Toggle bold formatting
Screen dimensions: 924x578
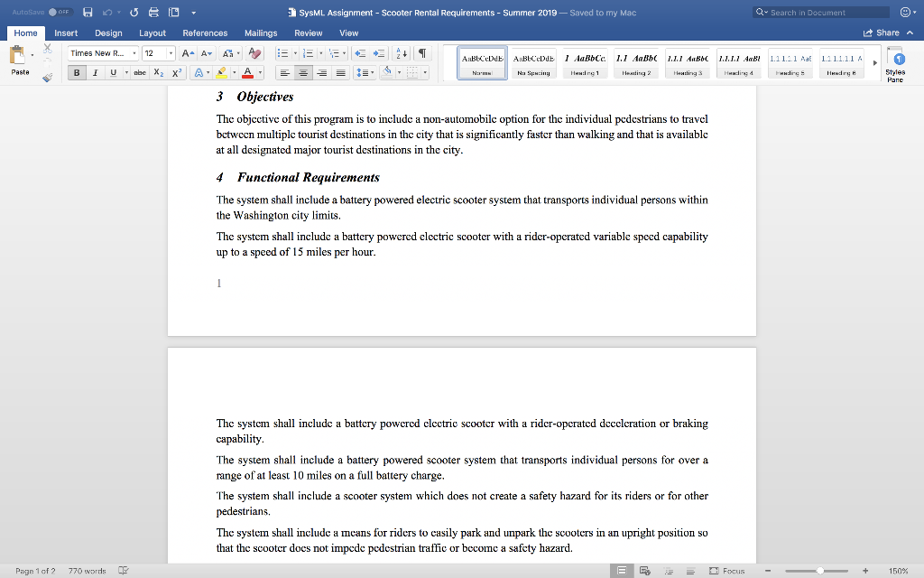click(76, 72)
